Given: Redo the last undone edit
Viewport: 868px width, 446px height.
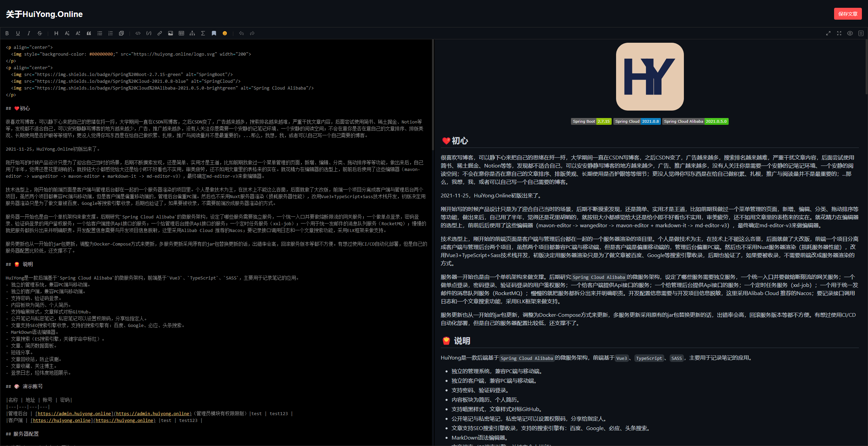Looking at the screenshot, I should coord(252,33).
